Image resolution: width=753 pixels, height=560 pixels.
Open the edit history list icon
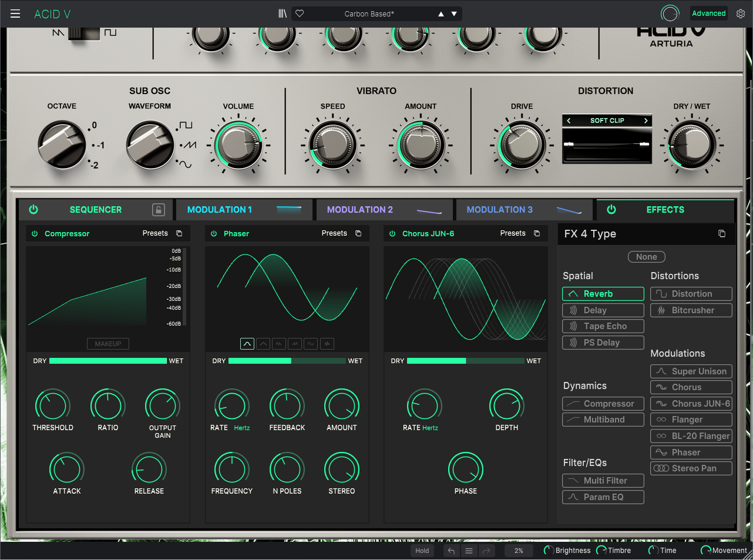pos(469,551)
